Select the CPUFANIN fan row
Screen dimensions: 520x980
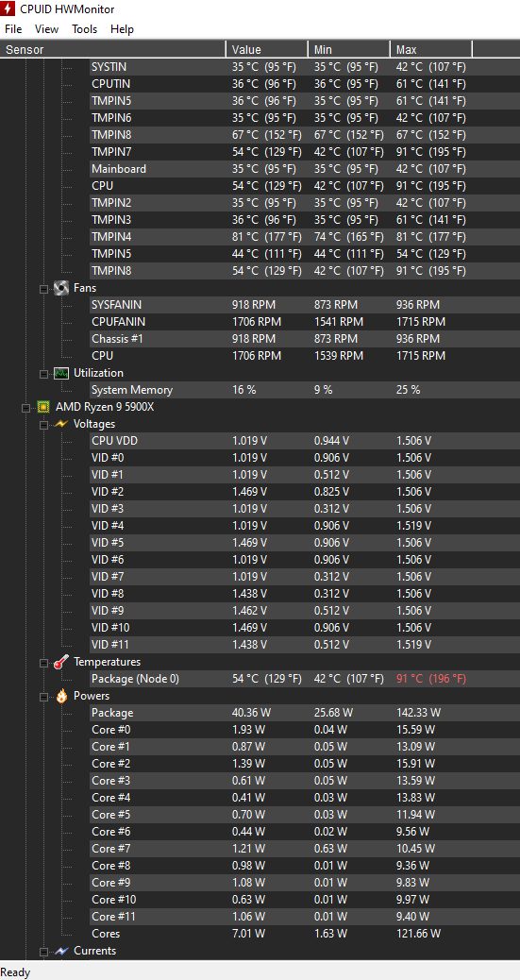[305, 322]
